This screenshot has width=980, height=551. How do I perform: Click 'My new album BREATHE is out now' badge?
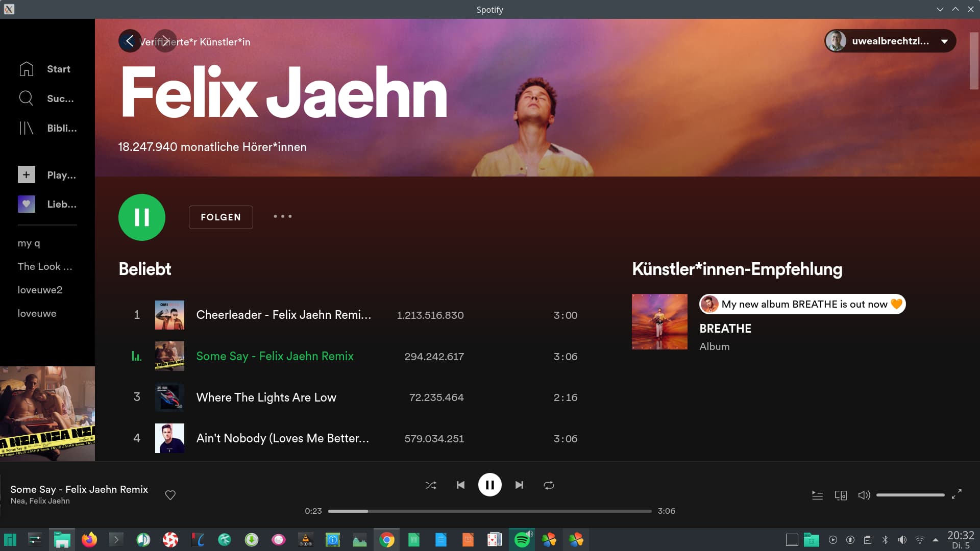pyautogui.click(x=802, y=304)
